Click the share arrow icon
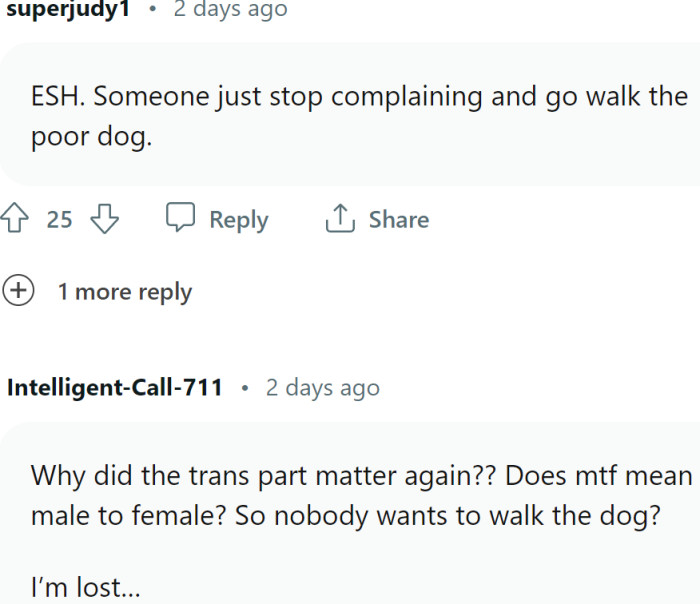700x604 pixels. pos(340,219)
